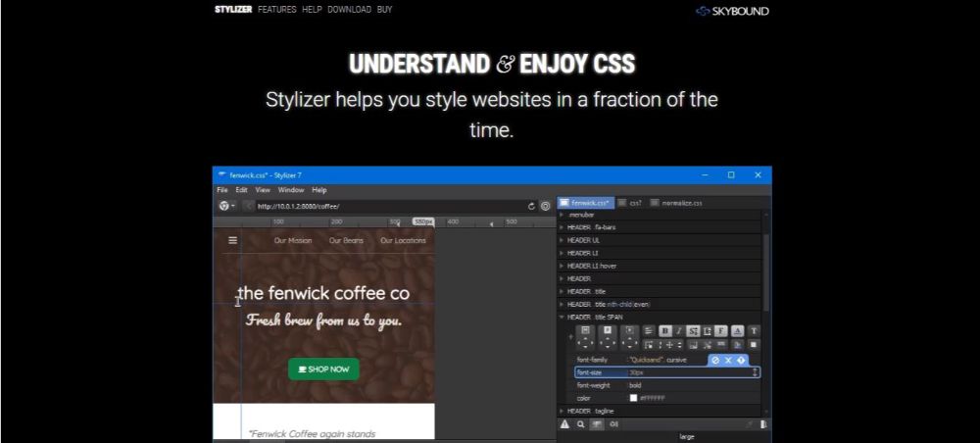Collapse the HEADER .title SPAN rule

click(562, 318)
